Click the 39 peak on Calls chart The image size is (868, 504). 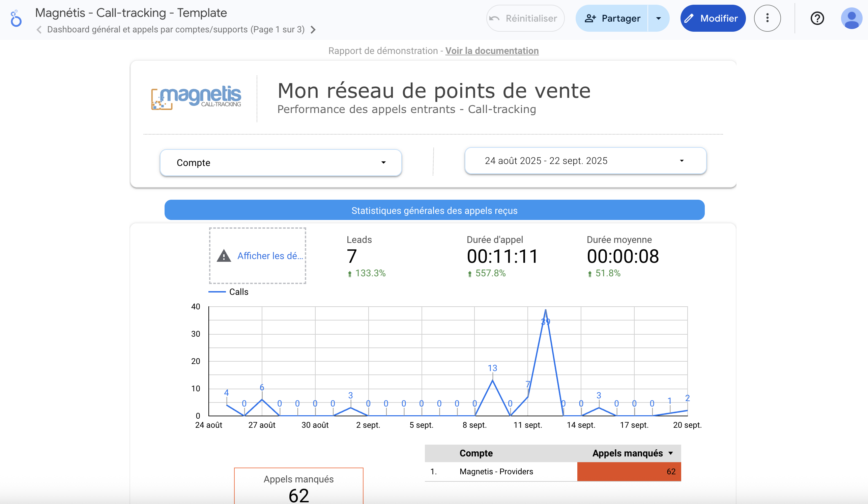pos(545,310)
